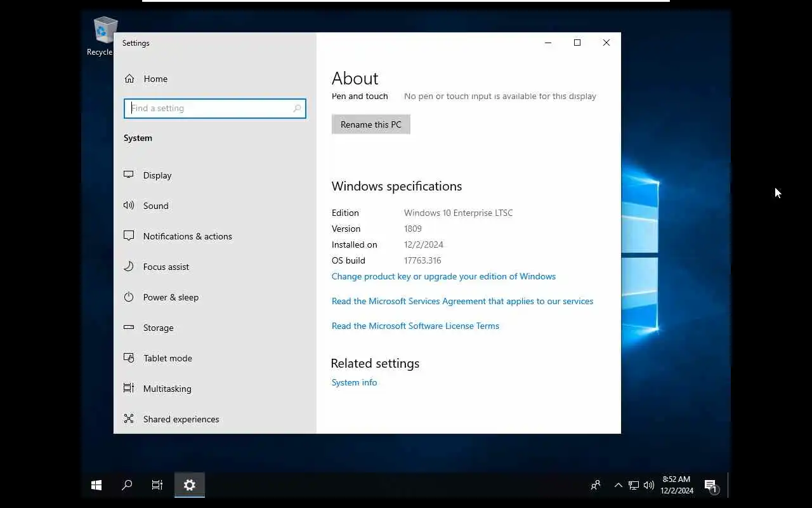Viewport: 812px width, 508px height.
Task: Click the Focus assist moon icon
Action: coord(129,266)
